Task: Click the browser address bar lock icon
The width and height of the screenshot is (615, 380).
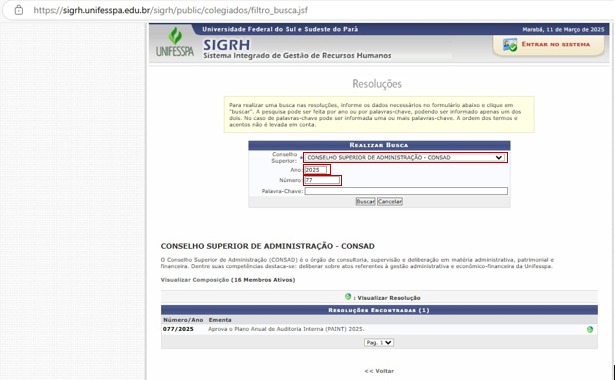Action: coord(19,10)
